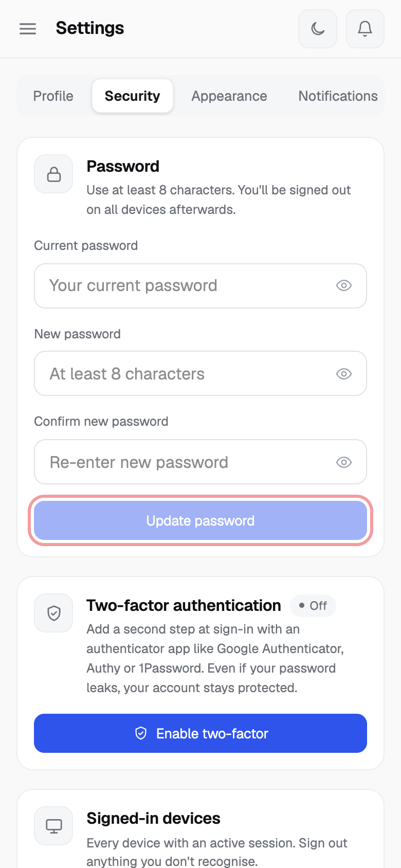Viewport: 401px width, 868px height.
Task: Switch to dark mode with moon icon
Action: [x=318, y=29]
